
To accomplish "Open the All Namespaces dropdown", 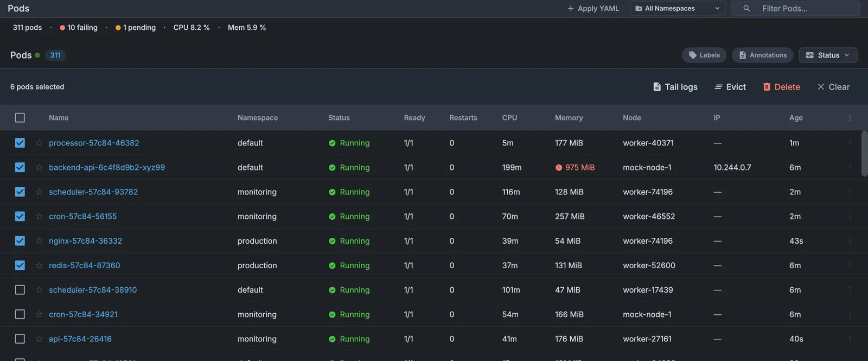I will (678, 9).
